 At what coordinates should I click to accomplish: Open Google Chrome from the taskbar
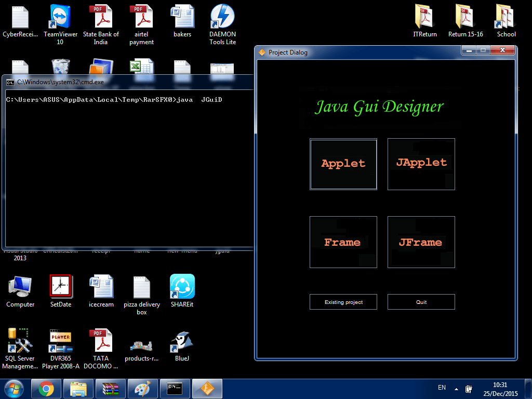pyautogui.click(x=46, y=389)
